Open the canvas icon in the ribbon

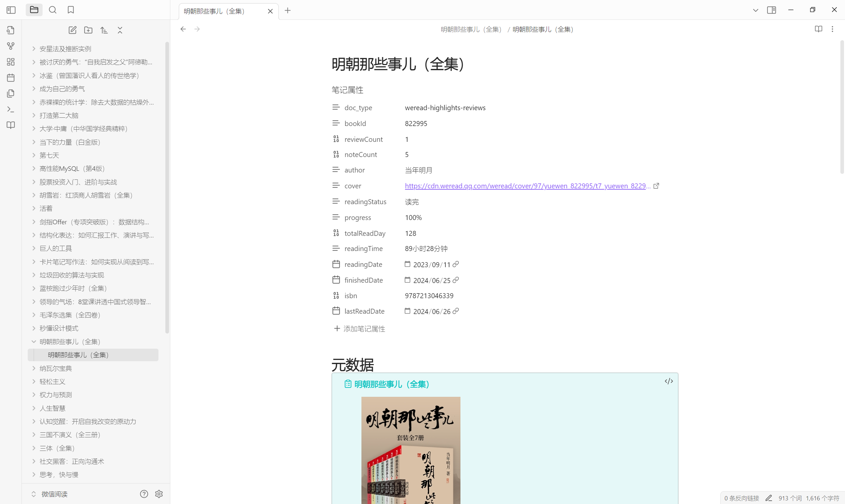[x=11, y=62]
